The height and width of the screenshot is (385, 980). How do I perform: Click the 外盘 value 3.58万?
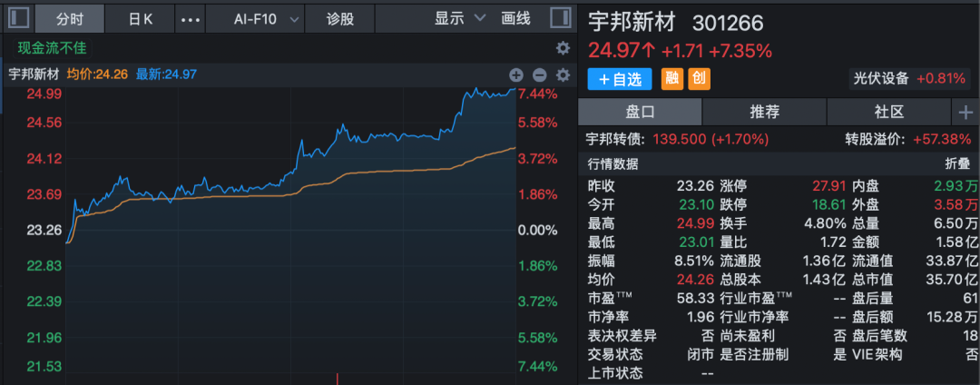[956, 204]
